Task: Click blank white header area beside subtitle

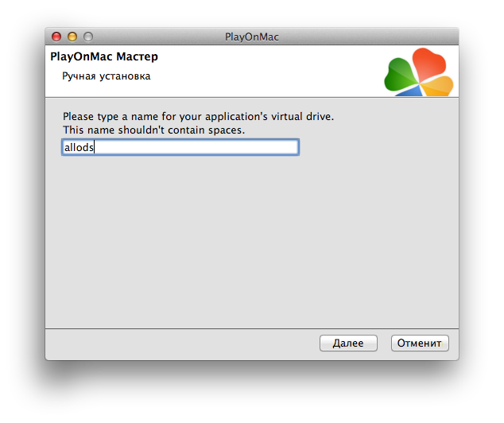Action: pos(262,76)
